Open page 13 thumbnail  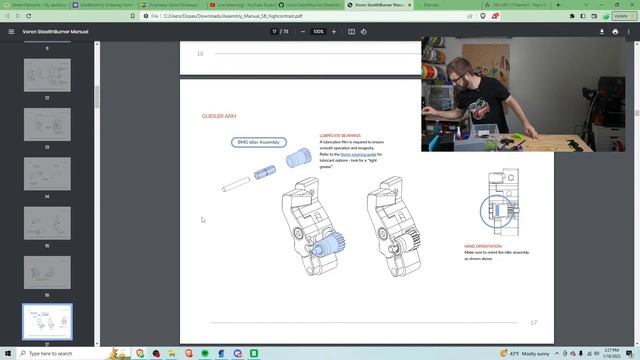(47, 124)
